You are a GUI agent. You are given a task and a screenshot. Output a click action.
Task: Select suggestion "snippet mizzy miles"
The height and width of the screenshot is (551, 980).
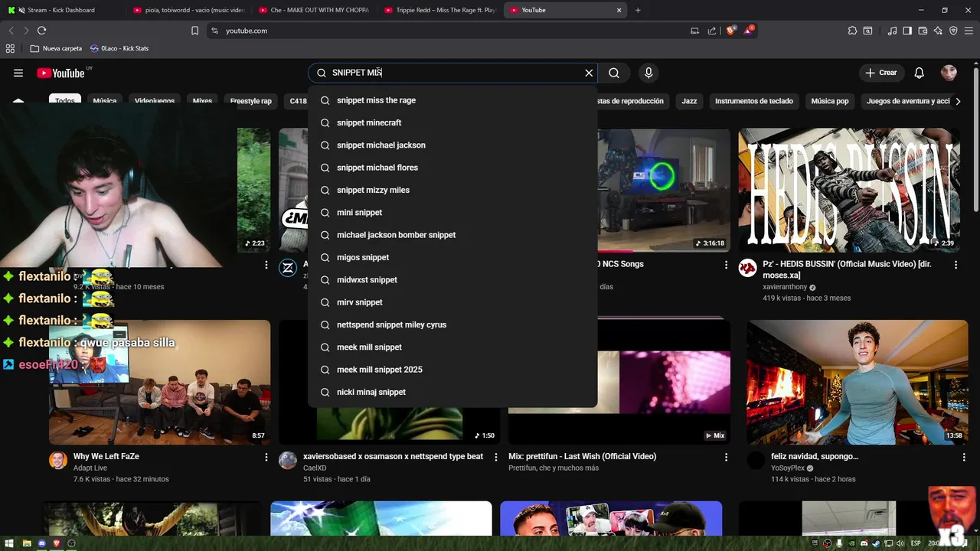click(452, 190)
